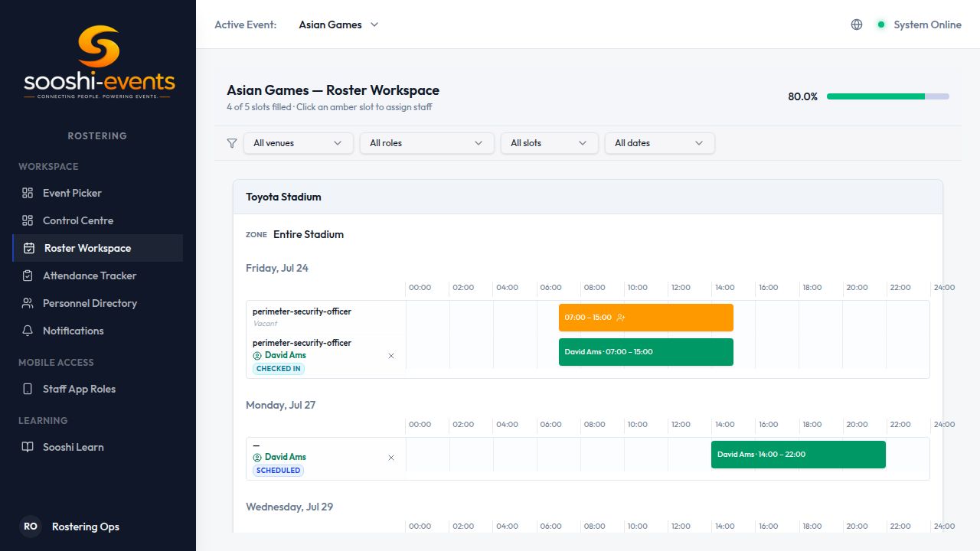
Task: Click the Roster Workspace calendar icon
Action: click(x=29, y=248)
